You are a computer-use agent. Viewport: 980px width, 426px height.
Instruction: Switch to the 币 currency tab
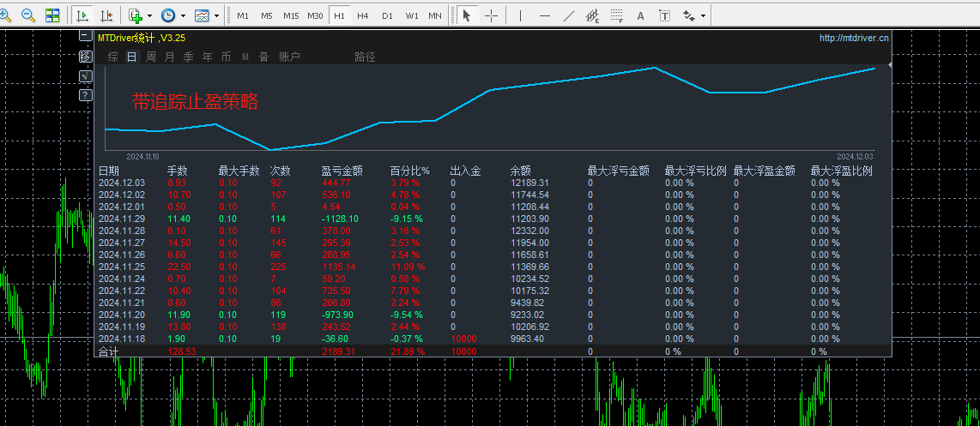click(x=226, y=57)
